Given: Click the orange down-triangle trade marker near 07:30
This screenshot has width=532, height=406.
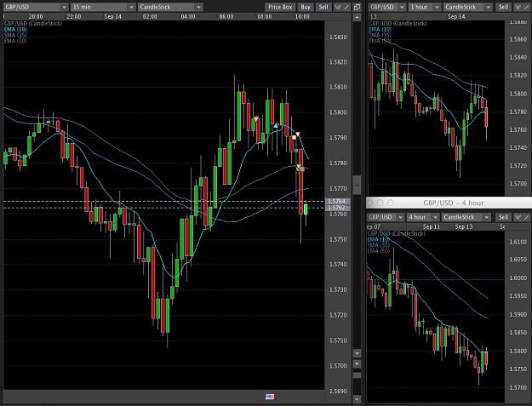Looking at the screenshot, I should 256,118.
